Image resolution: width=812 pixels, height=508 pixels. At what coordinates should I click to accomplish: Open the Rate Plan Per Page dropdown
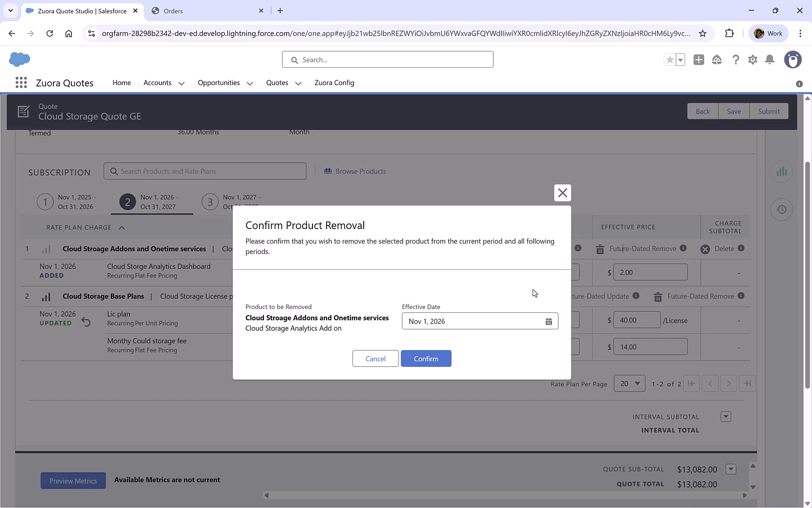[x=629, y=383]
